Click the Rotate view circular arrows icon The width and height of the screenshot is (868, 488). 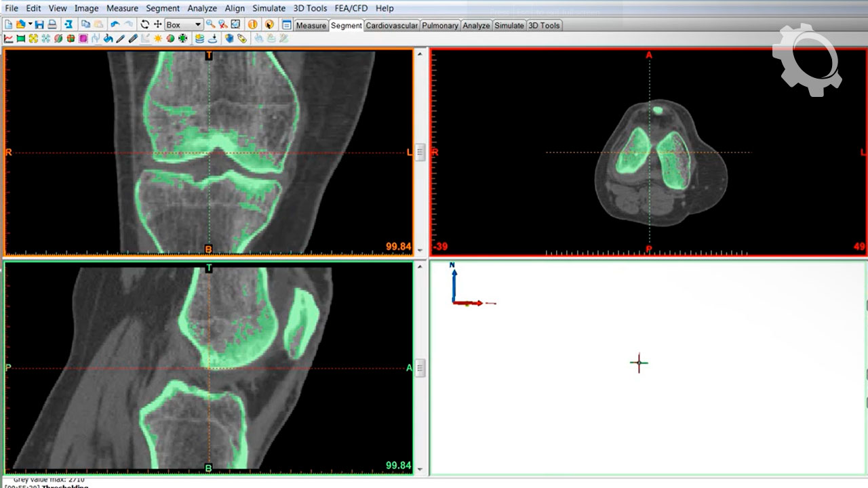click(x=144, y=24)
